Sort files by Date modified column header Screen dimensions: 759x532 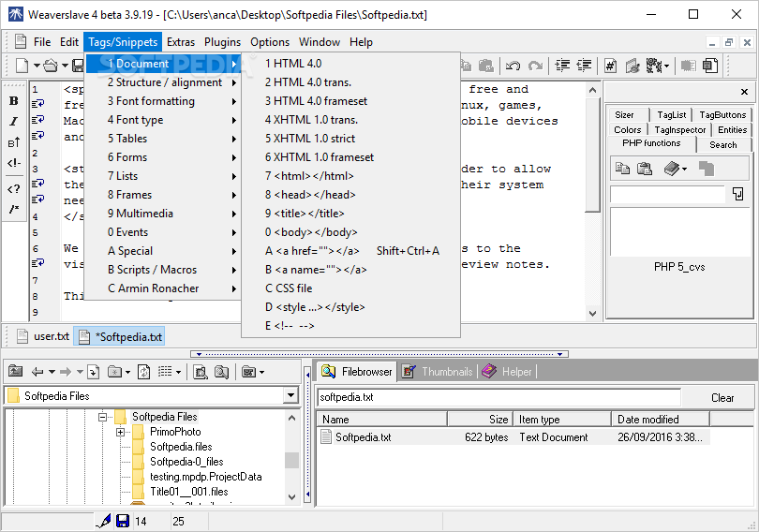tap(661, 420)
